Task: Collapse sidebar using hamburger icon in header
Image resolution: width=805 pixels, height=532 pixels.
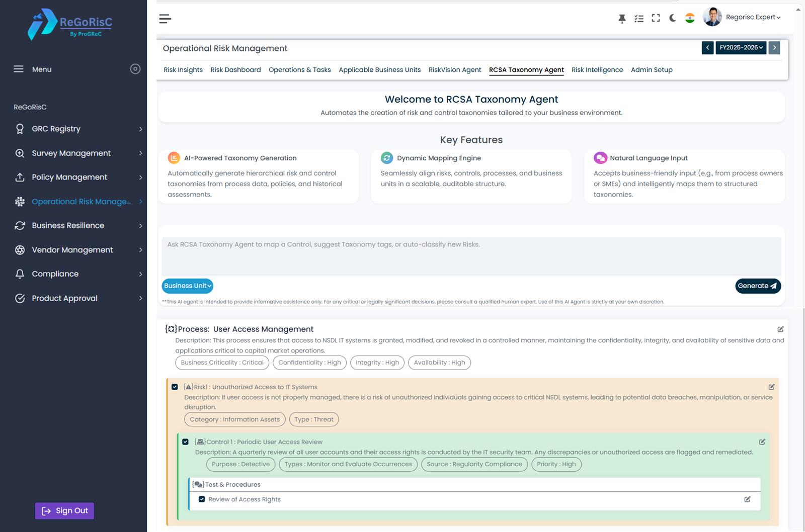Action: click(165, 19)
